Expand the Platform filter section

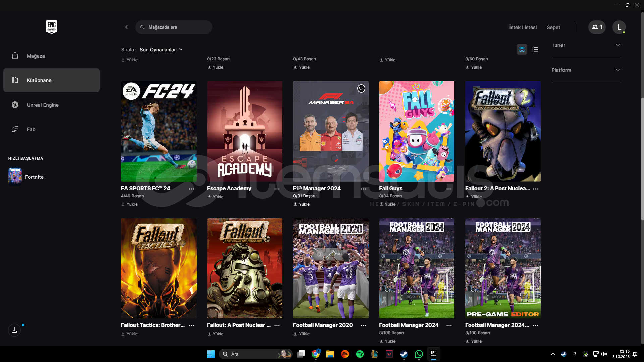pos(586,70)
